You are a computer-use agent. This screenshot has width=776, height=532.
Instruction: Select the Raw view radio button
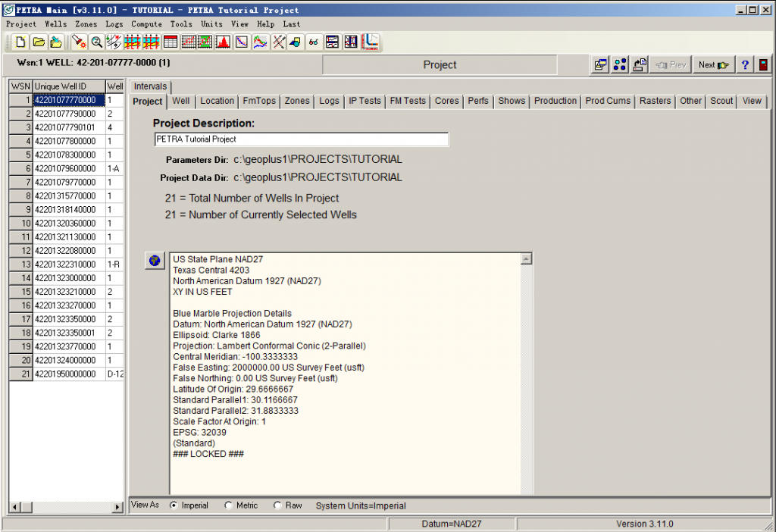click(x=277, y=505)
